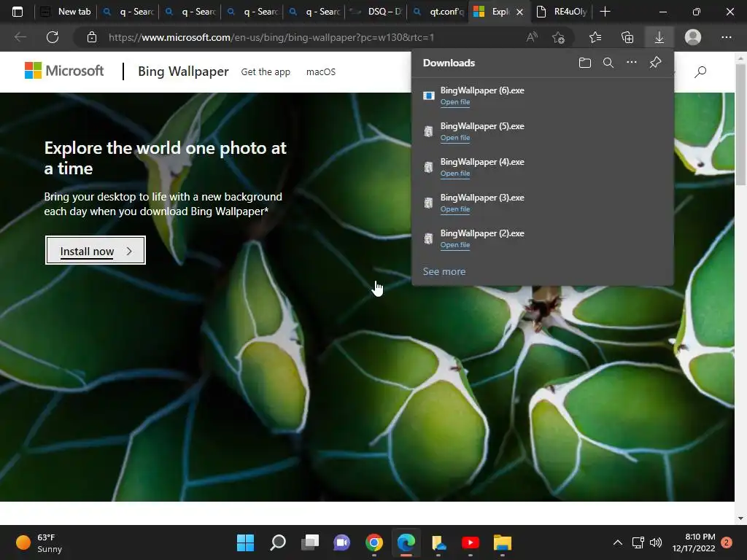This screenshot has width=747, height=560.
Task: Open the Get the app link
Action: click(266, 72)
